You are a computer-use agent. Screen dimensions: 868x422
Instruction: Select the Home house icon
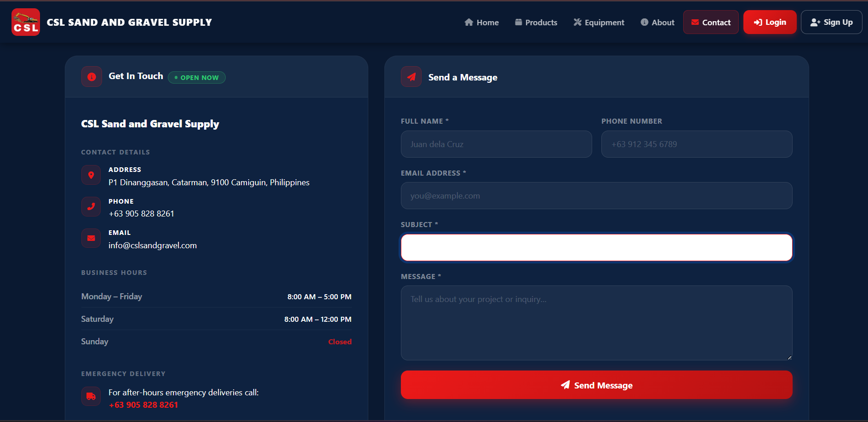pyautogui.click(x=468, y=22)
